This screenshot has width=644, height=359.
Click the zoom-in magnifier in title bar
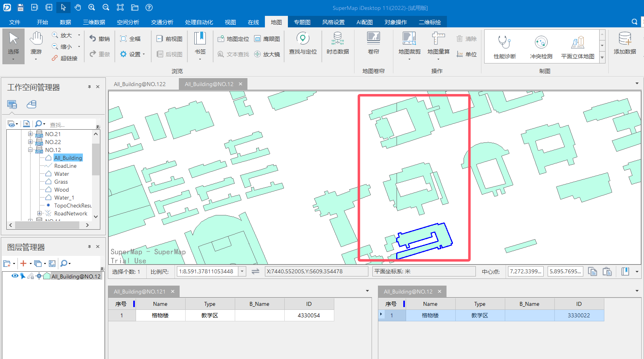pyautogui.click(x=92, y=8)
